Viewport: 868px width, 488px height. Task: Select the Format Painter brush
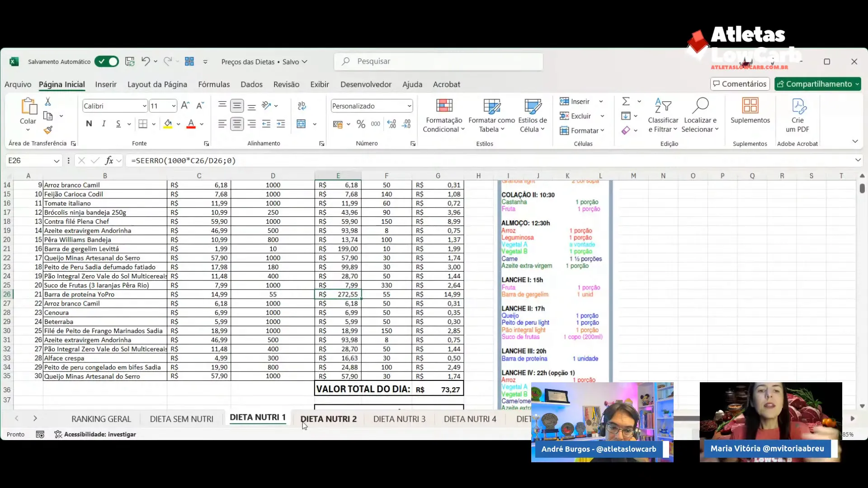click(x=48, y=130)
